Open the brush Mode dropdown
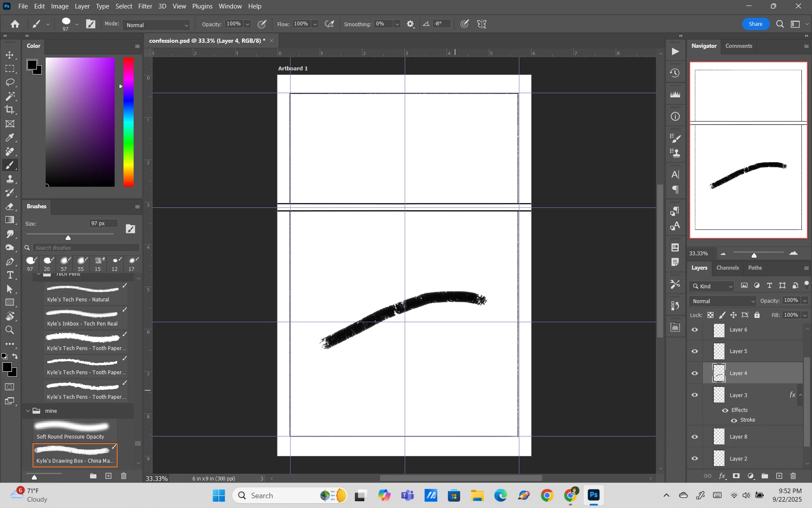This screenshot has height=508, width=812. pyautogui.click(x=156, y=25)
